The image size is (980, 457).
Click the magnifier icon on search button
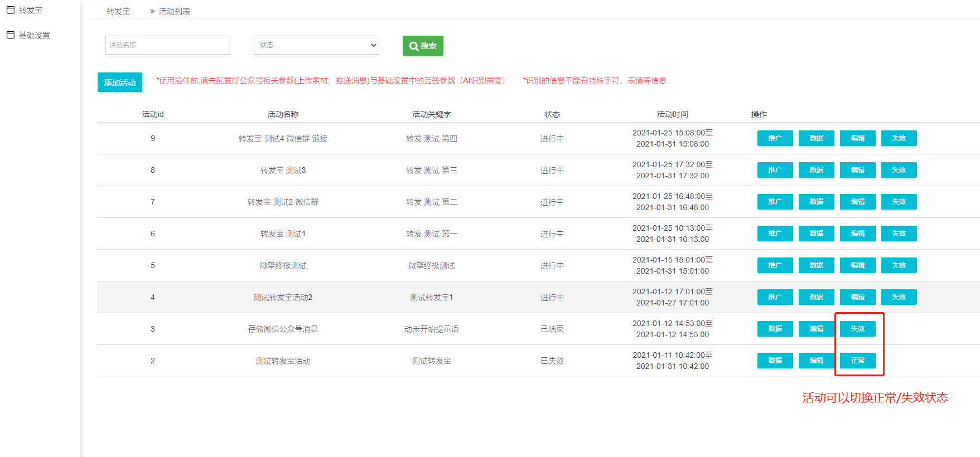tap(413, 46)
